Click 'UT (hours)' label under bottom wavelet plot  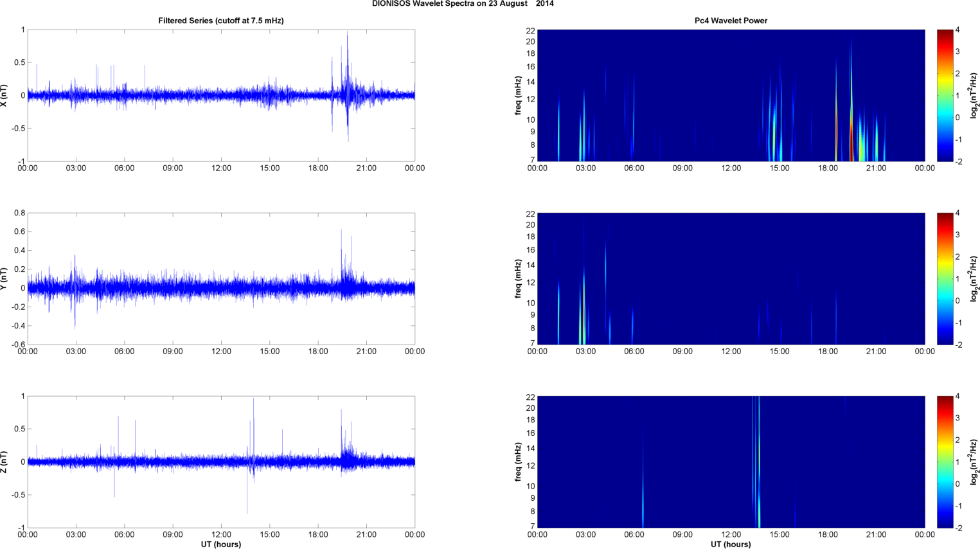coord(731,544)
